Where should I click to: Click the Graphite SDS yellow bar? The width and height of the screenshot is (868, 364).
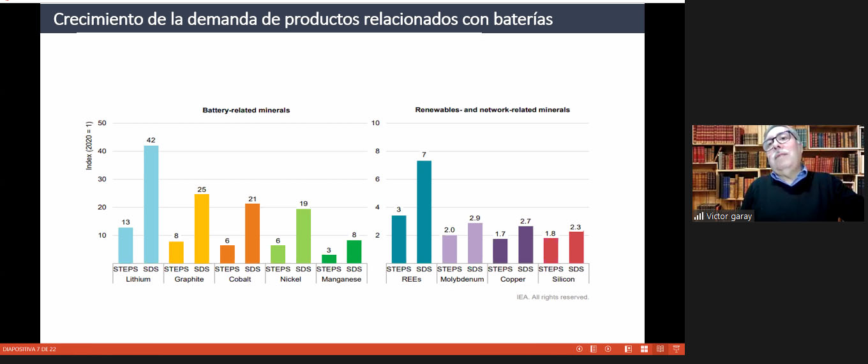202,228
